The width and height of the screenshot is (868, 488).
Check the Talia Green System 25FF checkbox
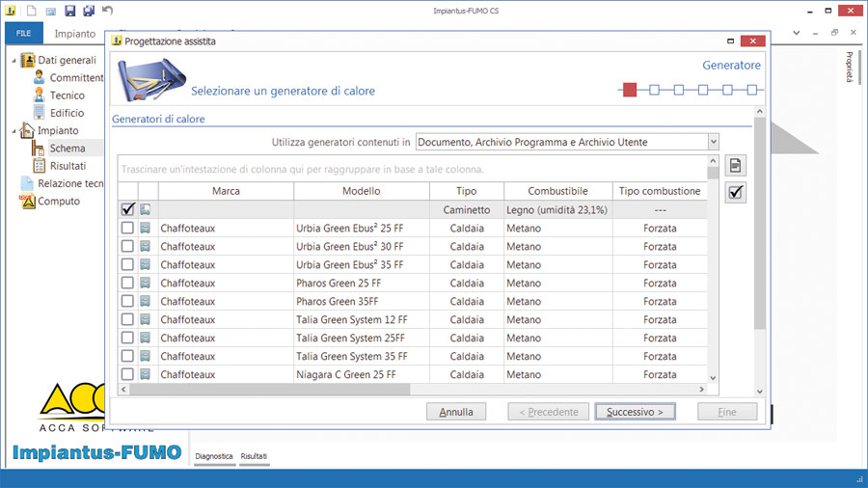click(127, 337)
